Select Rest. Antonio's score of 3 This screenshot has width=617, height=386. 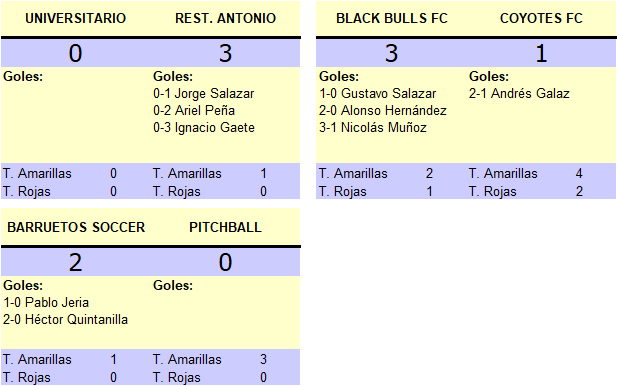[x=225, y=53]
